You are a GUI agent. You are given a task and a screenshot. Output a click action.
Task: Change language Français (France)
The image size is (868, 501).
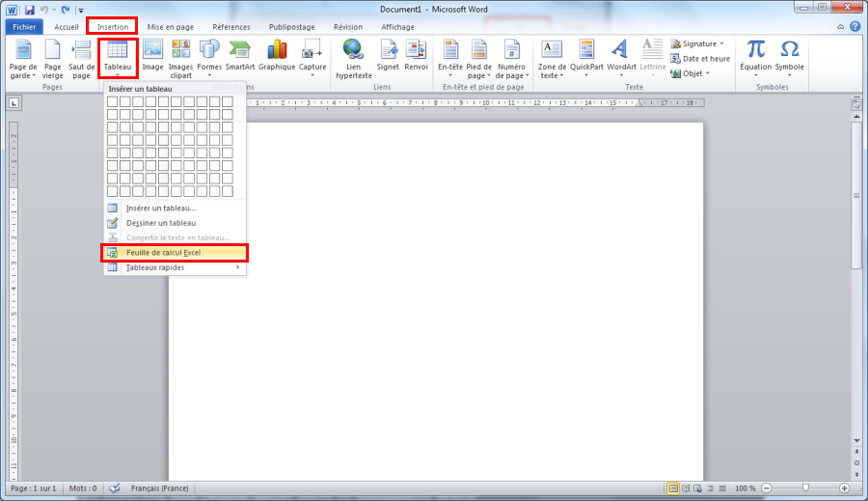pyautogui.click(x=159, y=488)
